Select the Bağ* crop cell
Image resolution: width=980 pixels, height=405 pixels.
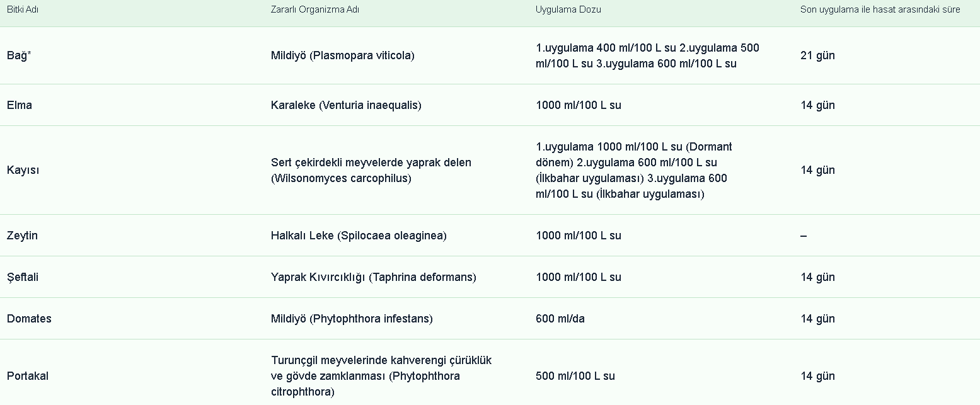click(19, 55)
